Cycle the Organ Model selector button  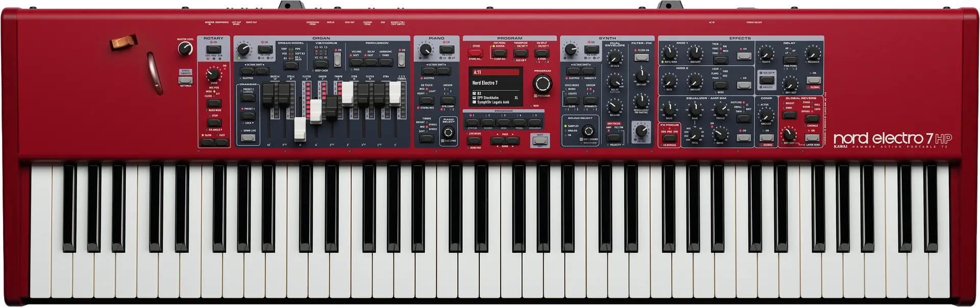[290, 65]
